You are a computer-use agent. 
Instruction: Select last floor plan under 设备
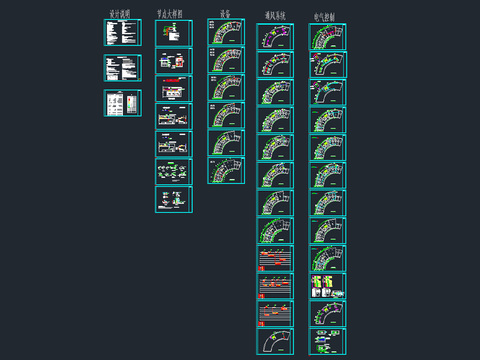226,170
